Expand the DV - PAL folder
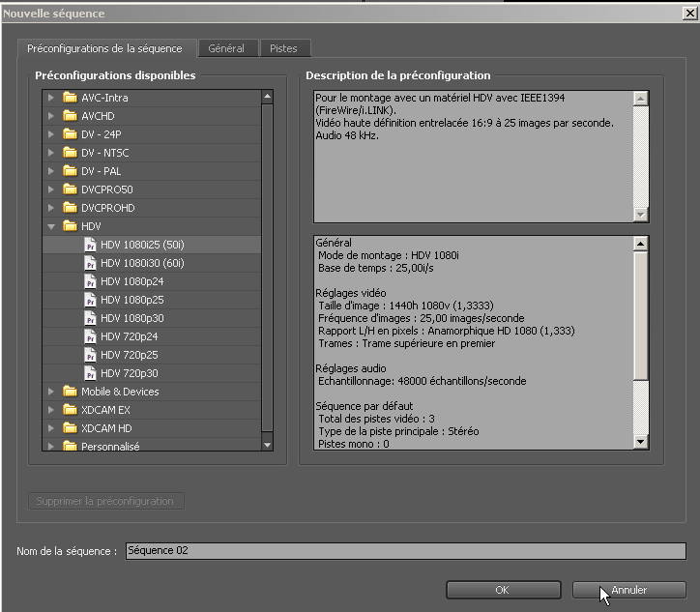The height and width of the screenshot is (612, 700). (x=51, y=171)
